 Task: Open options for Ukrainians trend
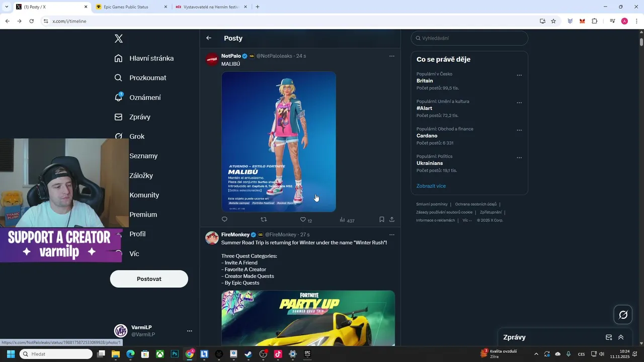(x=519, y=158)
